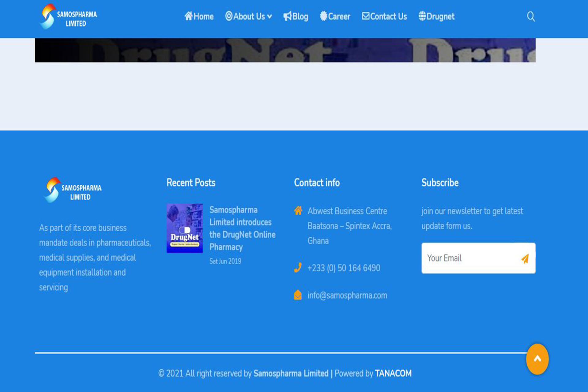588x392 pixels.
Task: Select the Abwest Business Centre address text
Action: [349, 226]
